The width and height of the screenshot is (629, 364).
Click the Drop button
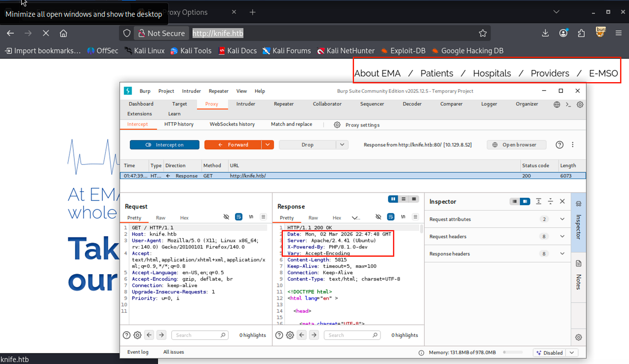coord(308,145)
